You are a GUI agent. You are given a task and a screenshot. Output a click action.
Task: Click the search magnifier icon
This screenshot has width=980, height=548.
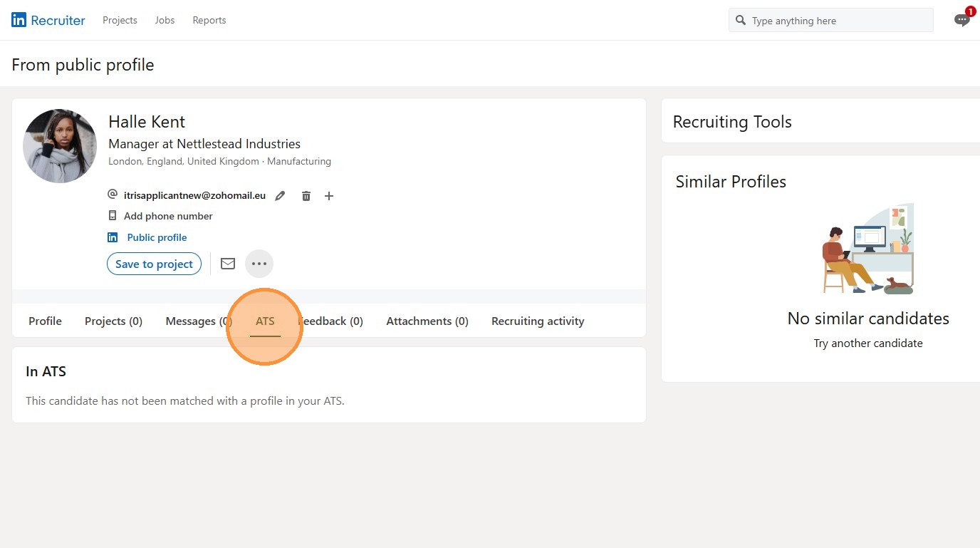(x=741, y=21)
